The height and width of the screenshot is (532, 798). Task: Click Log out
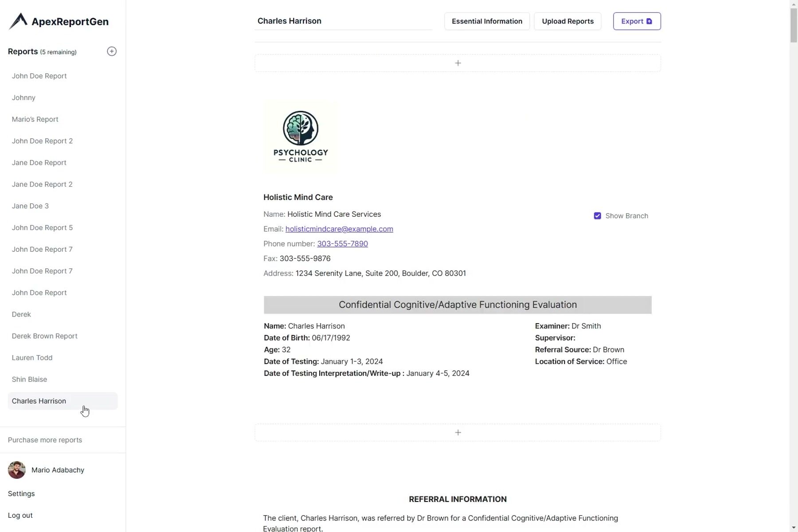20,516
